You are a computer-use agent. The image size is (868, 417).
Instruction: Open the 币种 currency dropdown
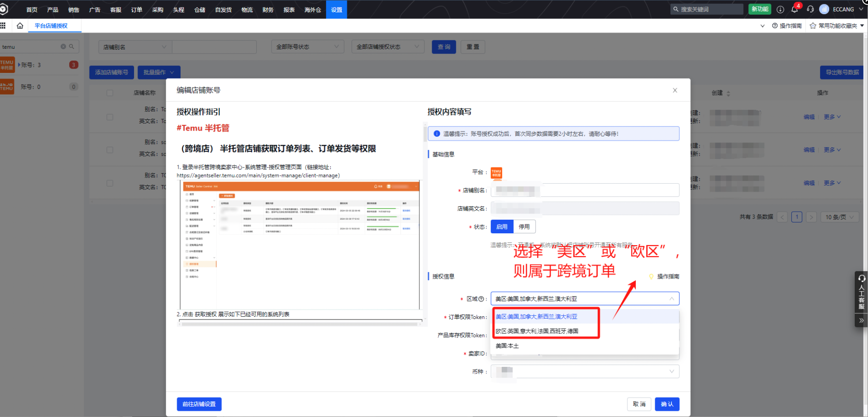click(x=585, y=372)
